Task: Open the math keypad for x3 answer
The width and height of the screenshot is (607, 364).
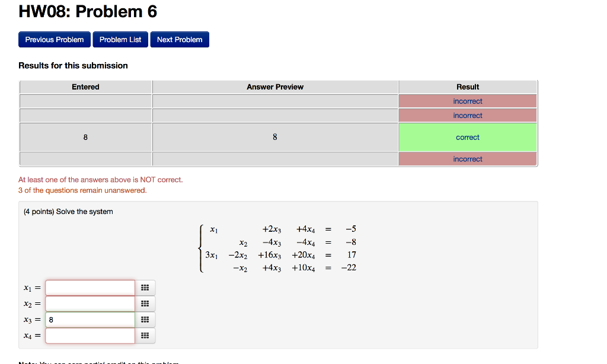Action: point(145,320)
